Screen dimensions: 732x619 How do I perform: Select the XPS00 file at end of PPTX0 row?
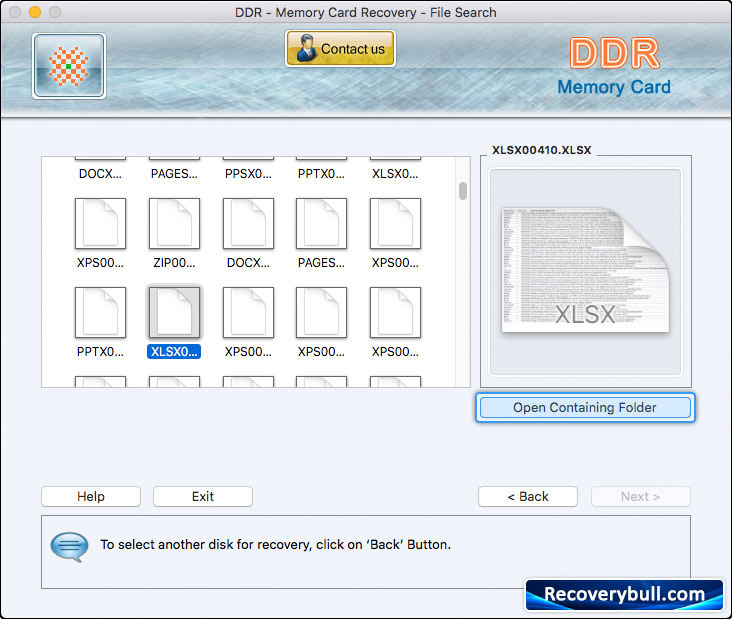[395, 312]
